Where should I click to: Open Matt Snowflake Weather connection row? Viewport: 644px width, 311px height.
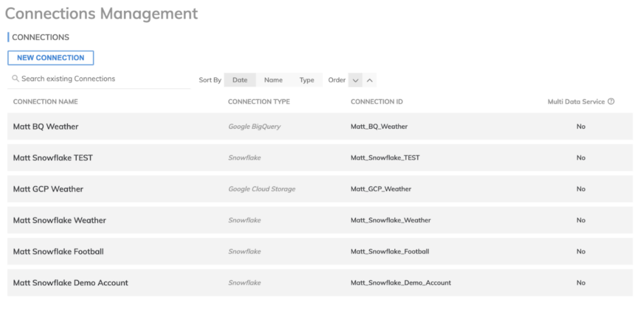point(60,221)
